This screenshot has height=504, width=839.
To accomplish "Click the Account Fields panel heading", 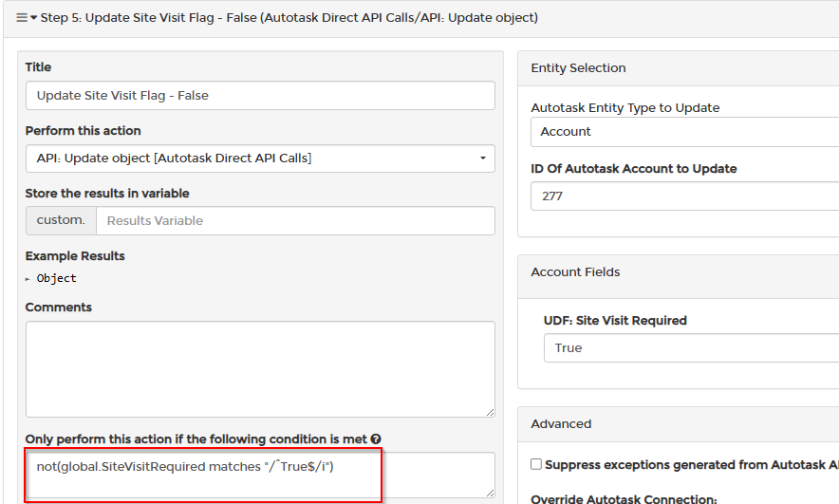I will pyautogui.click(x=575, y=271).
